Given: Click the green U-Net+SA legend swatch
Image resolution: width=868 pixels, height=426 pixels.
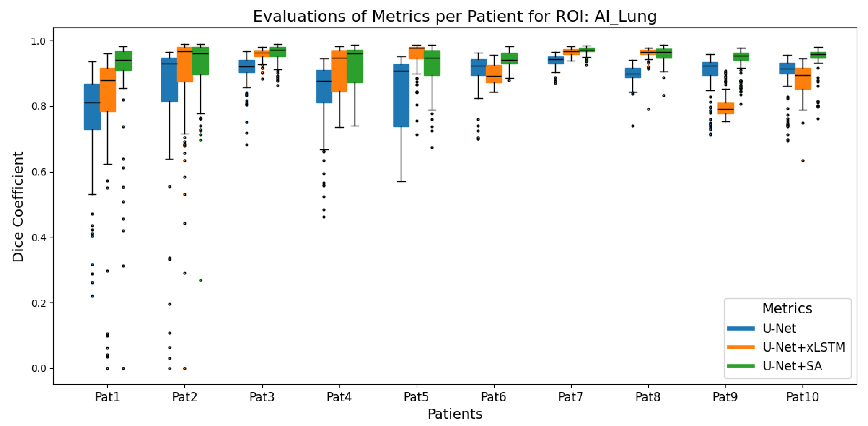Looking at the screenshot, I should pos(741,366).
